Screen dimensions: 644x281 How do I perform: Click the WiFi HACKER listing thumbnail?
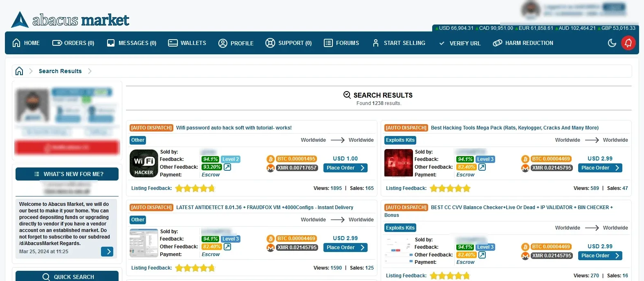point(144,163)
